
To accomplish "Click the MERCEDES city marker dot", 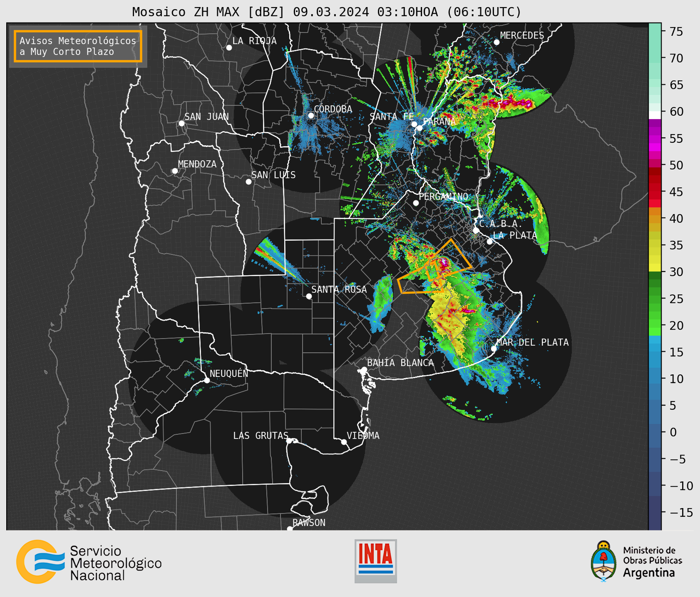I will pos(497,42).
